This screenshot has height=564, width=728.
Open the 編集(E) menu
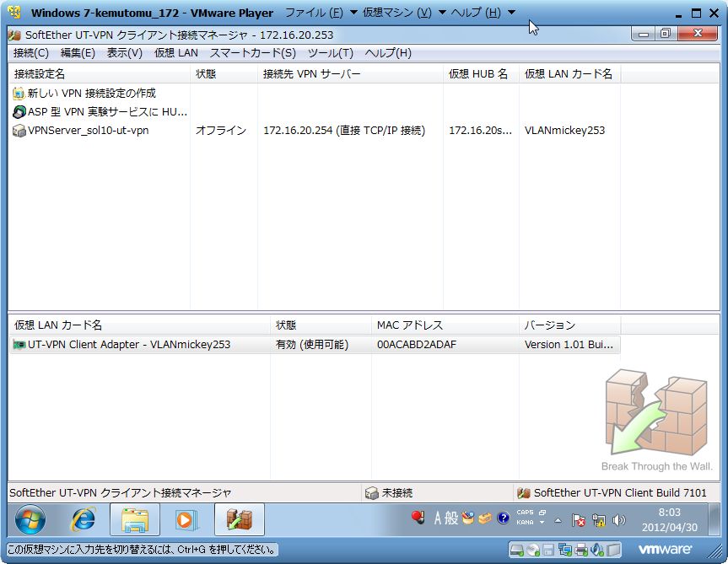coord(78,53)
